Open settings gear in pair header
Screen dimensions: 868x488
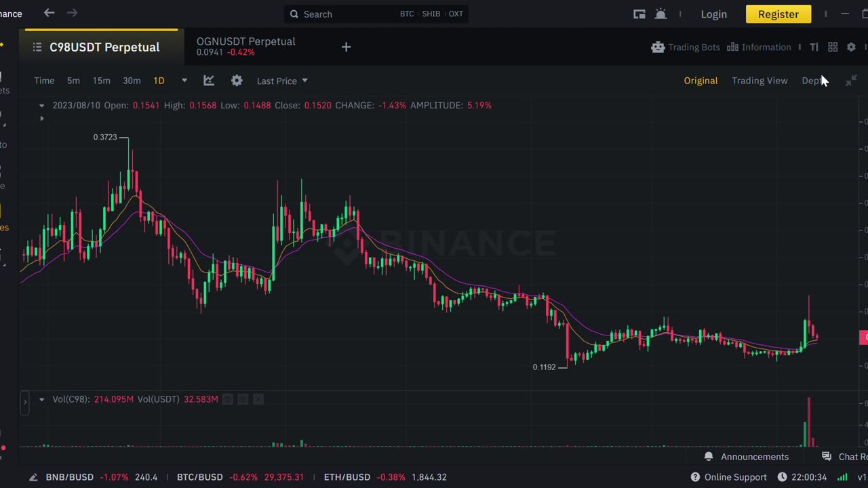click(851, 47)
